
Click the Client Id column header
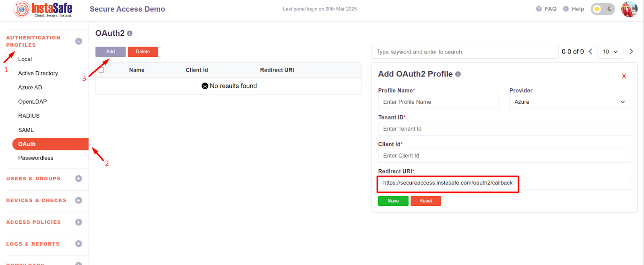197,70
